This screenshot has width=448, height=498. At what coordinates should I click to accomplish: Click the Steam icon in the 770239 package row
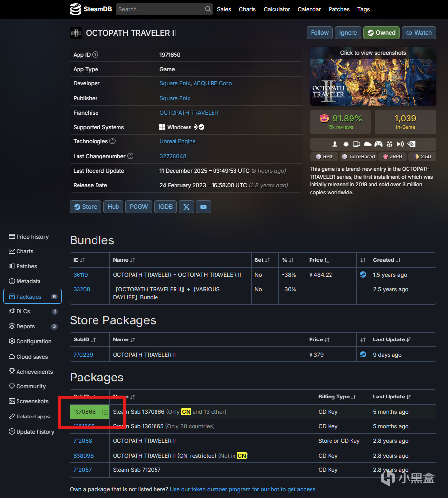363,354
